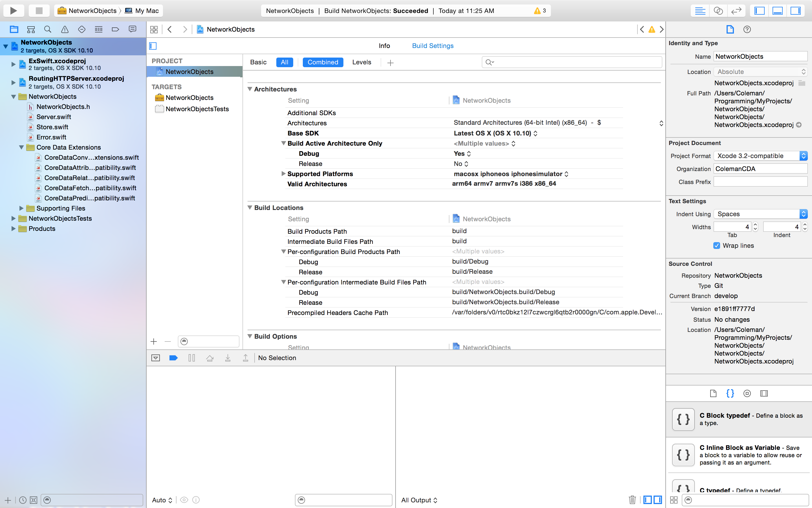The image size is (812, 508).
Task: Select the NetworkObjects target
Action: tap(189, 97)
